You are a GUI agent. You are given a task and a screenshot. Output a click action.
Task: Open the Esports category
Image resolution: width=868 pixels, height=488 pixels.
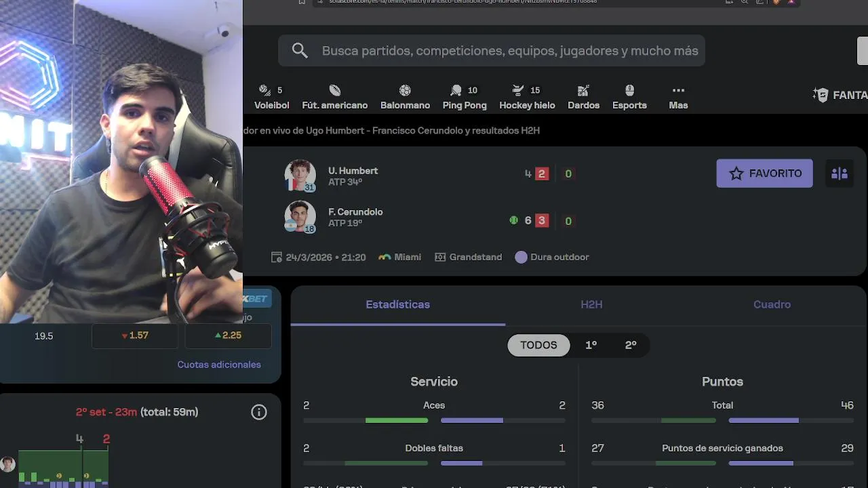point(629,98)
